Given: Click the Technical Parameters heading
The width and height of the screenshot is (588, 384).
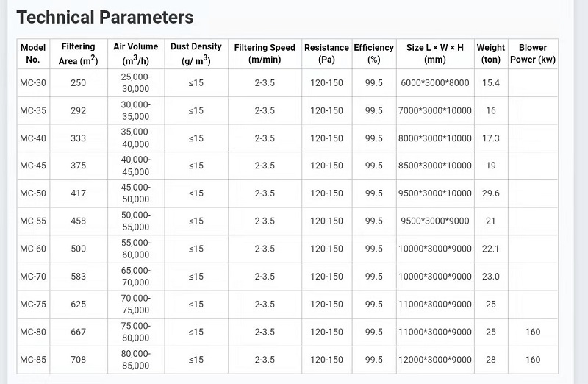Looking at the screenshot, I should (x=105, y=17).
